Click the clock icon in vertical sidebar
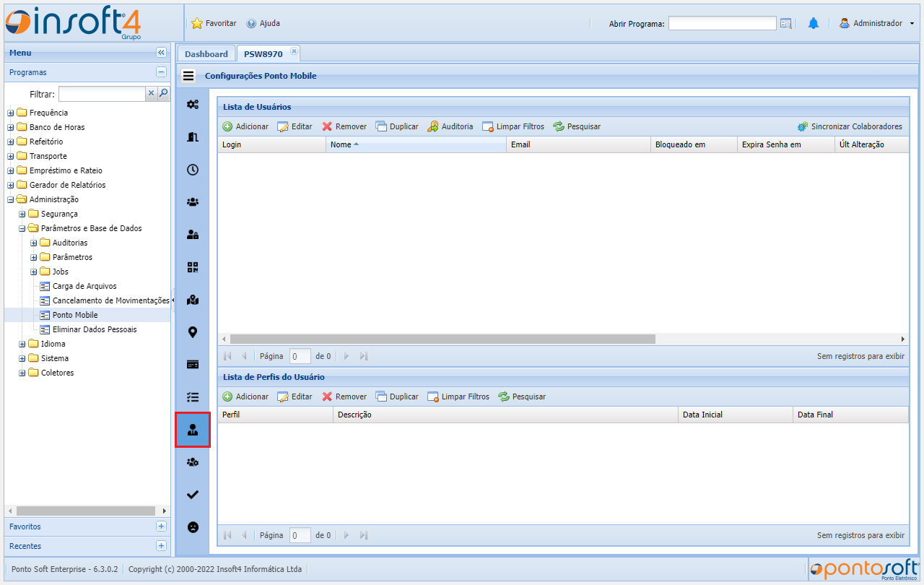The image size is (924, 585). [x=193, y=170]
